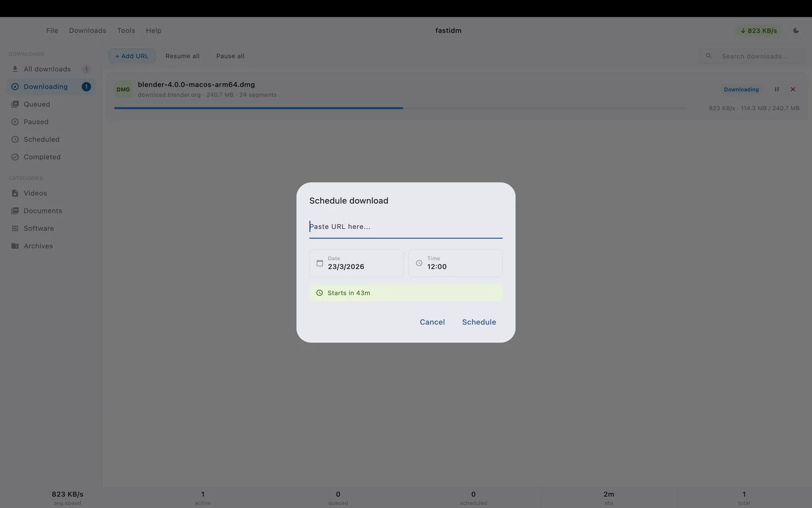Viewport: 812px width, 508px height.
Task: Select blender-4.0.0-macos-arm64.dmg filename
Action: tap(196, 85)
